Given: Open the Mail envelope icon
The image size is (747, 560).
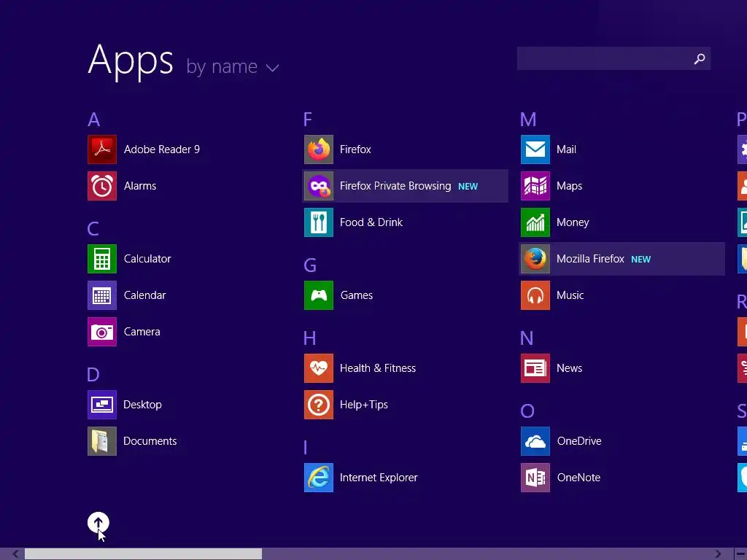Looking at the screenshot, I should click(535, 149).
